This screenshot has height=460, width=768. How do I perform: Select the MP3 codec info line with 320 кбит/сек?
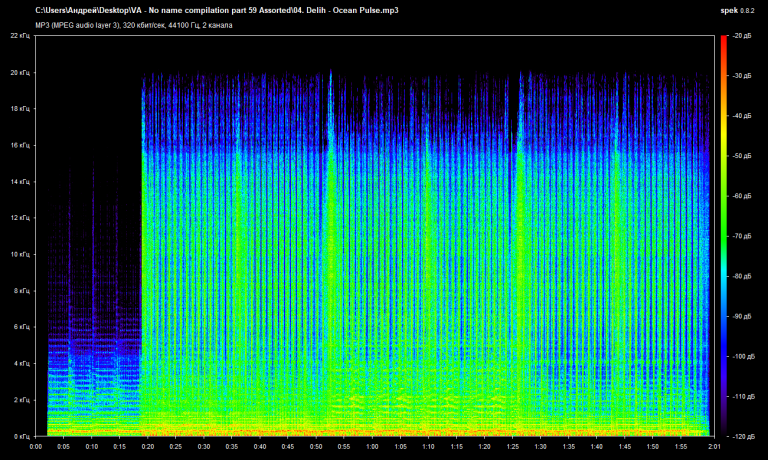134,25
